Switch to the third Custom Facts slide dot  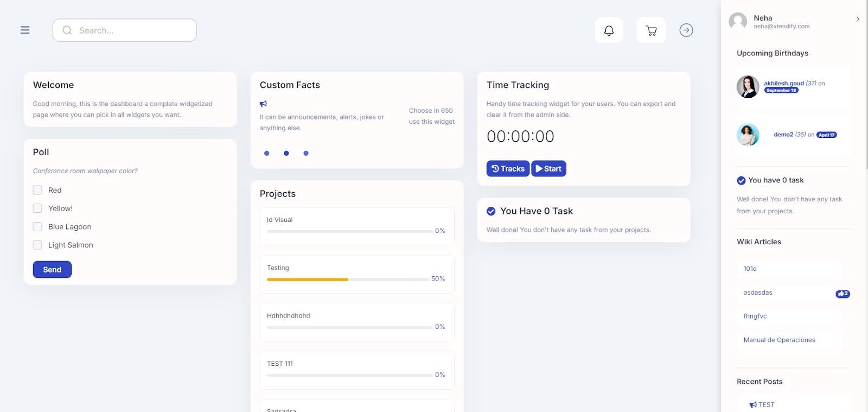(306, 154)
